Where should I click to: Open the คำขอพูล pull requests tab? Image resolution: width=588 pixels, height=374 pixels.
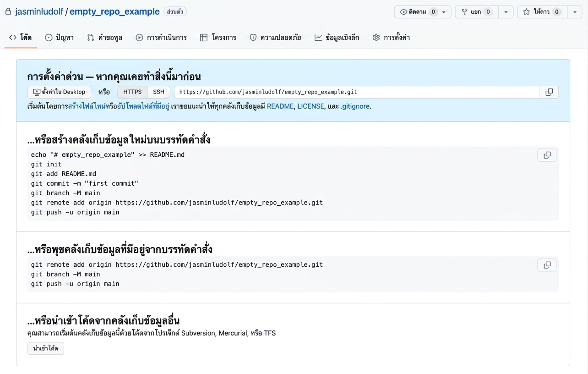105,38
